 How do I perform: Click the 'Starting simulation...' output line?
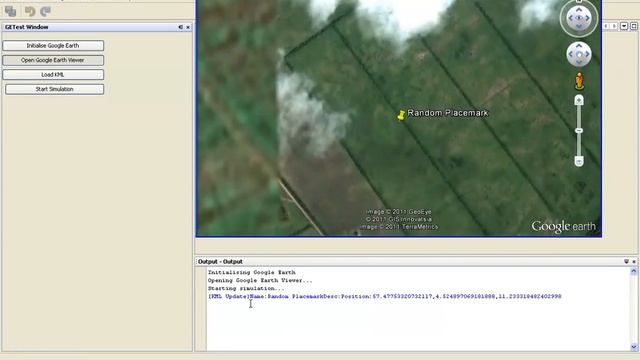246,288
